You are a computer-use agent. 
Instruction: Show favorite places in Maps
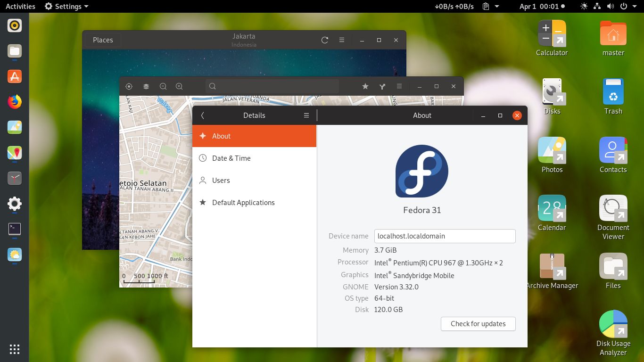coord(365,86)
